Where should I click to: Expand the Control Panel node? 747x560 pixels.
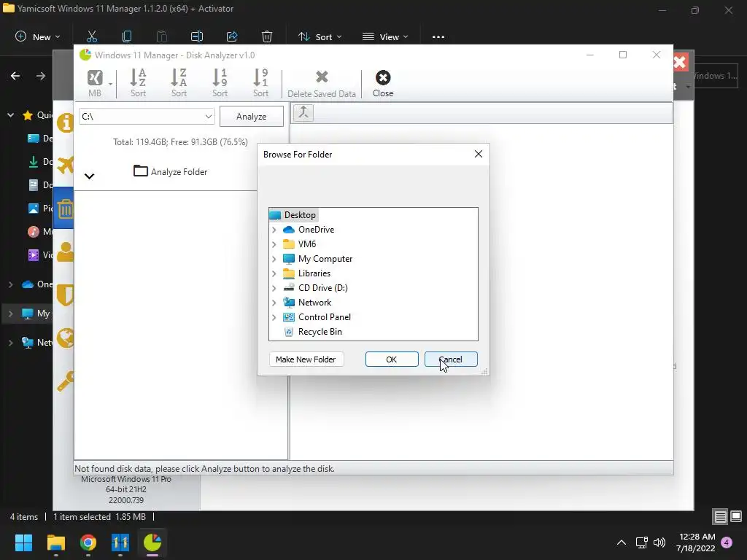pos(274,317)
